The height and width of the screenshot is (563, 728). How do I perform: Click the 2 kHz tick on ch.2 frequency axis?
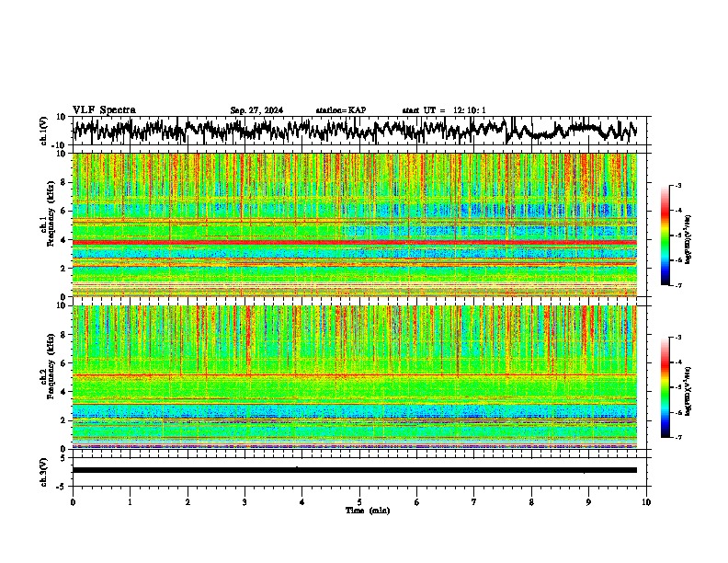tap(65, 420)
